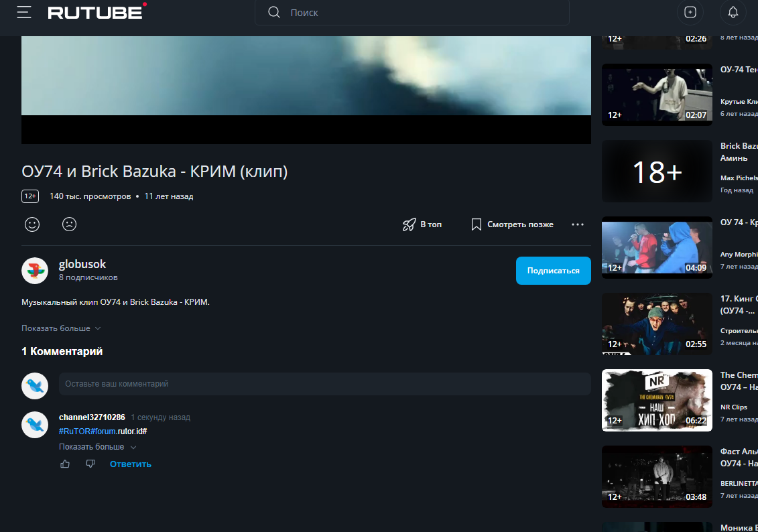Thumbs down the channel32710286 comment
The width and height of the screenshot is (758, 532).
click(90, 464)
